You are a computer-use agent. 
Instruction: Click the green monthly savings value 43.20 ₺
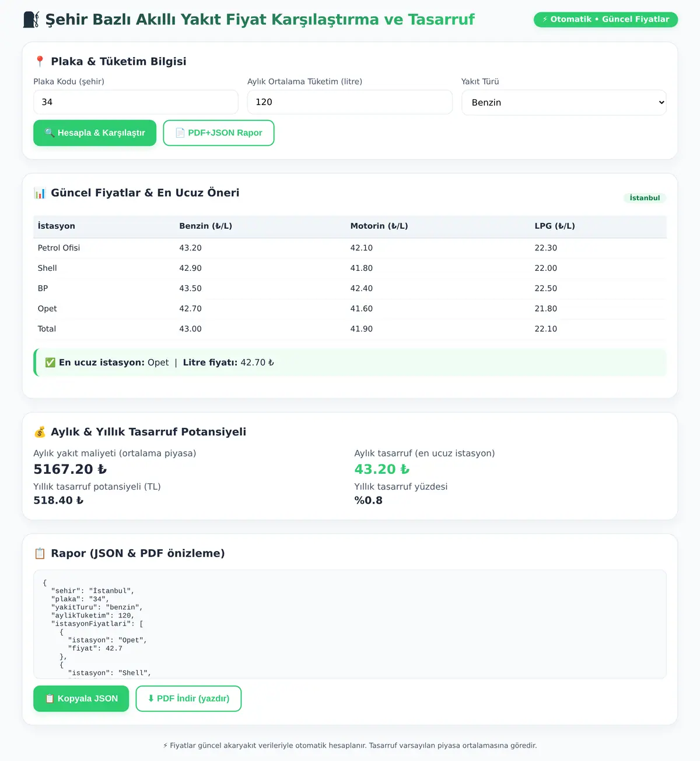tap(382, 469)
